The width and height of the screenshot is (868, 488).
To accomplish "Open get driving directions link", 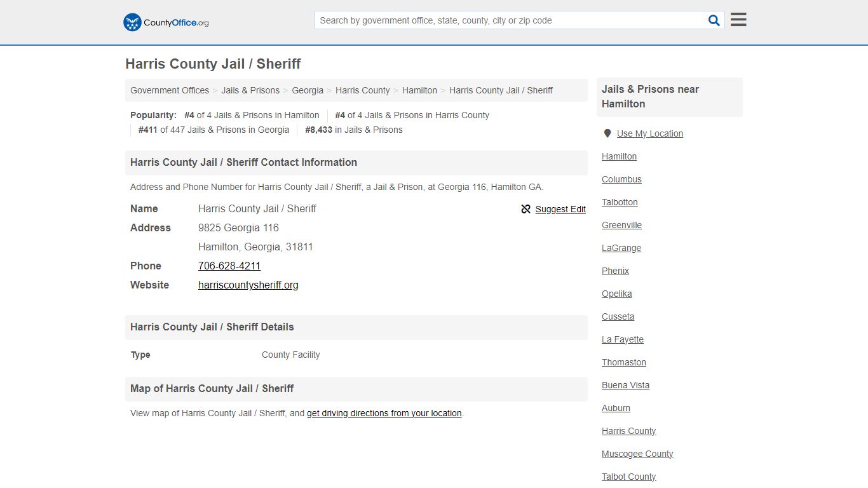I will pos(384,413).
